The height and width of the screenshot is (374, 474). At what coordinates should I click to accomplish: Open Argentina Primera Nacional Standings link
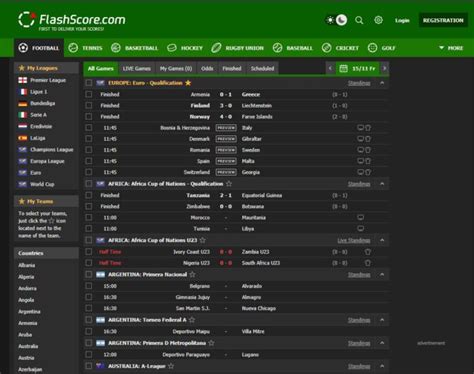coord(359,275)
